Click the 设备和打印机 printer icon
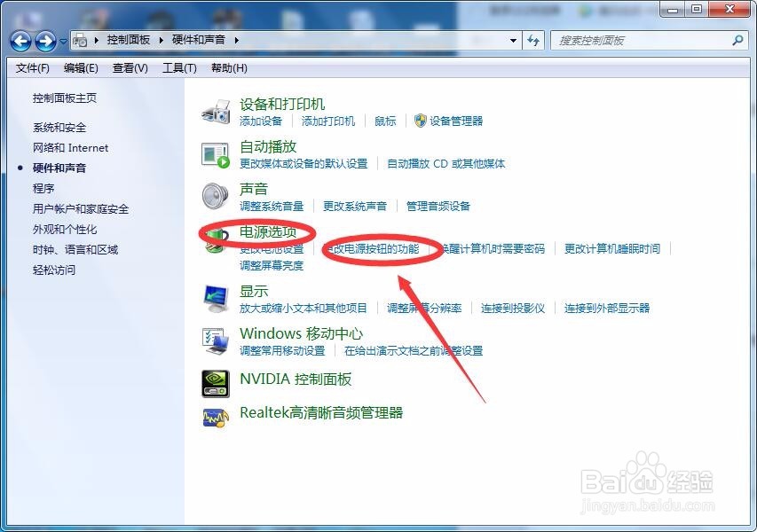757x532 pixels. pyautogui.click(x=216, y=112)
